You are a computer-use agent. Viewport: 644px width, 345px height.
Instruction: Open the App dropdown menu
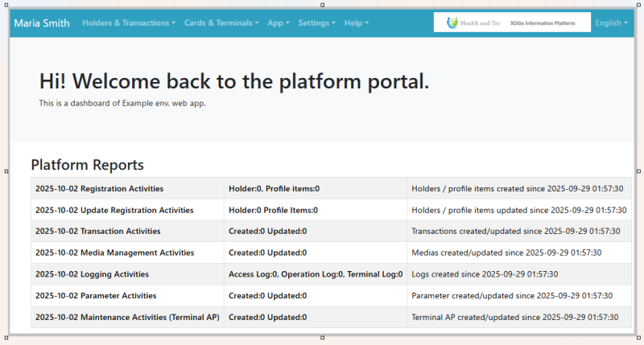(279, 23)
